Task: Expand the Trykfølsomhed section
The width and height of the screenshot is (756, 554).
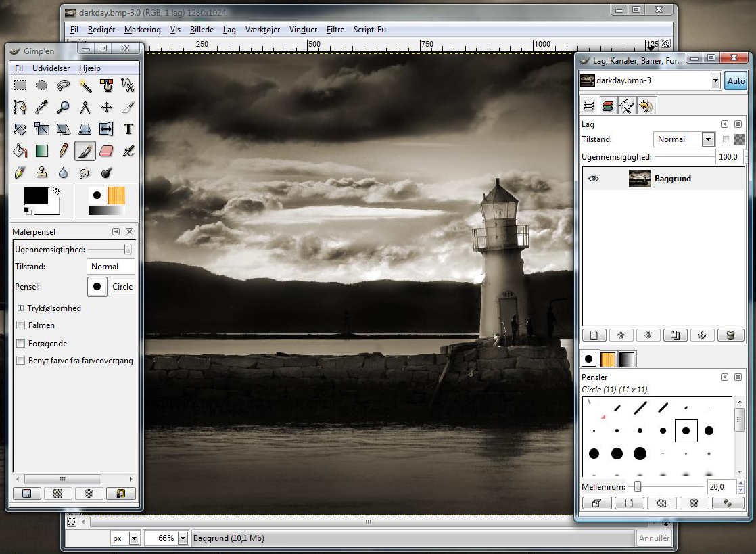Action: point(21,308)
